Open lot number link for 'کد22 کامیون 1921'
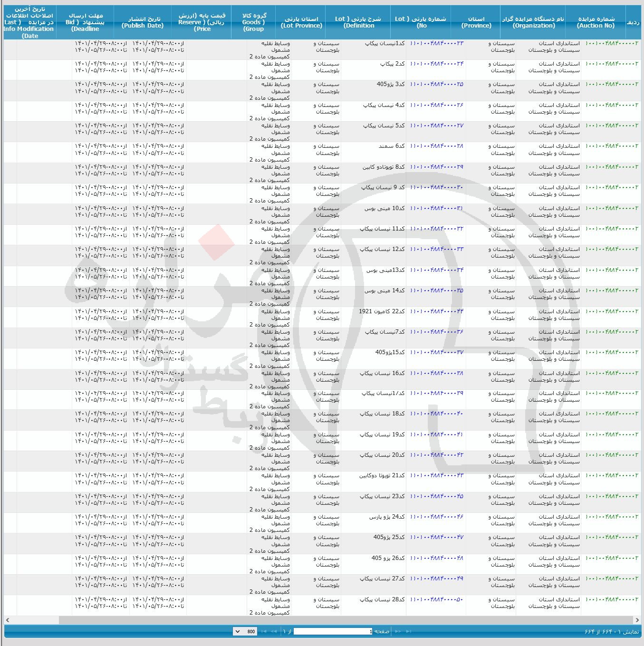The image size is (644, 646). [x=436, y=311]
